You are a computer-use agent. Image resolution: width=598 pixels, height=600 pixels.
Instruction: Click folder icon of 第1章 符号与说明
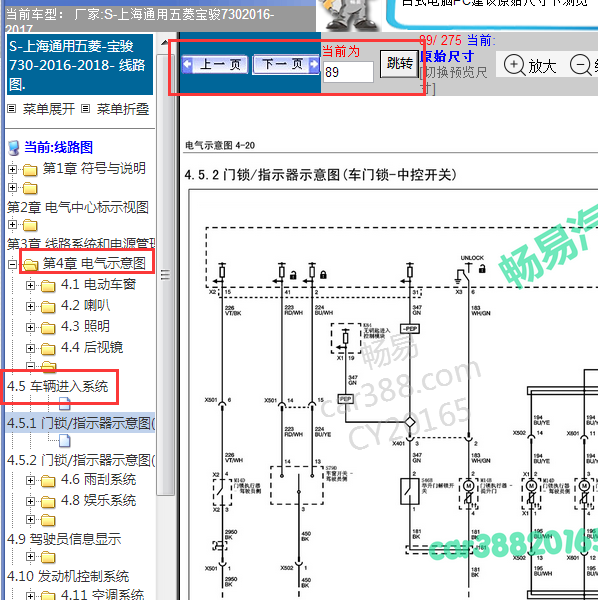pyautogui.click(x=30, y=170)
